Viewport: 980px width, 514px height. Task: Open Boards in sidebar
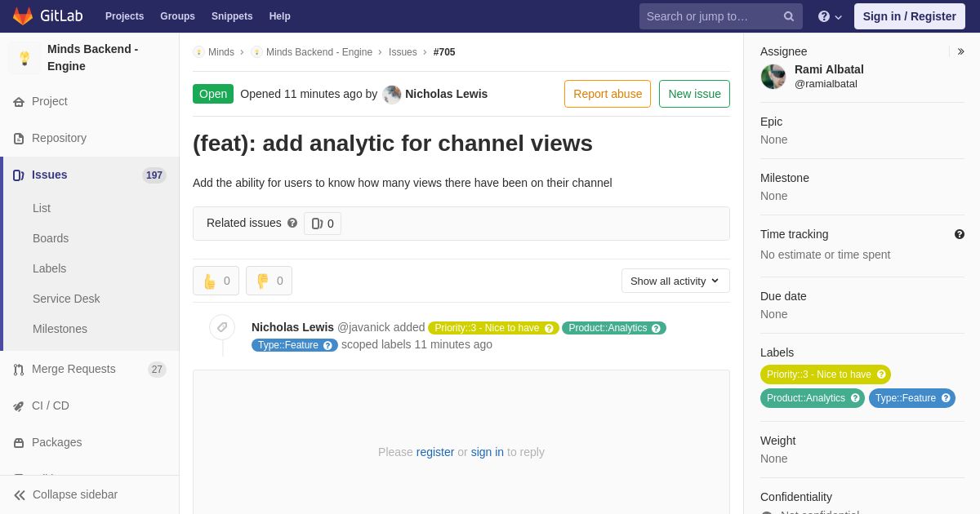(x=51, y=238)
